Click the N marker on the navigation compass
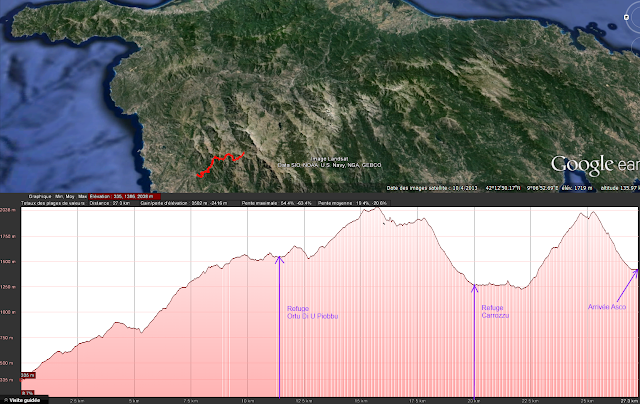Image resolution: width=640 pixels, height=404 pixels. [627, 17]
